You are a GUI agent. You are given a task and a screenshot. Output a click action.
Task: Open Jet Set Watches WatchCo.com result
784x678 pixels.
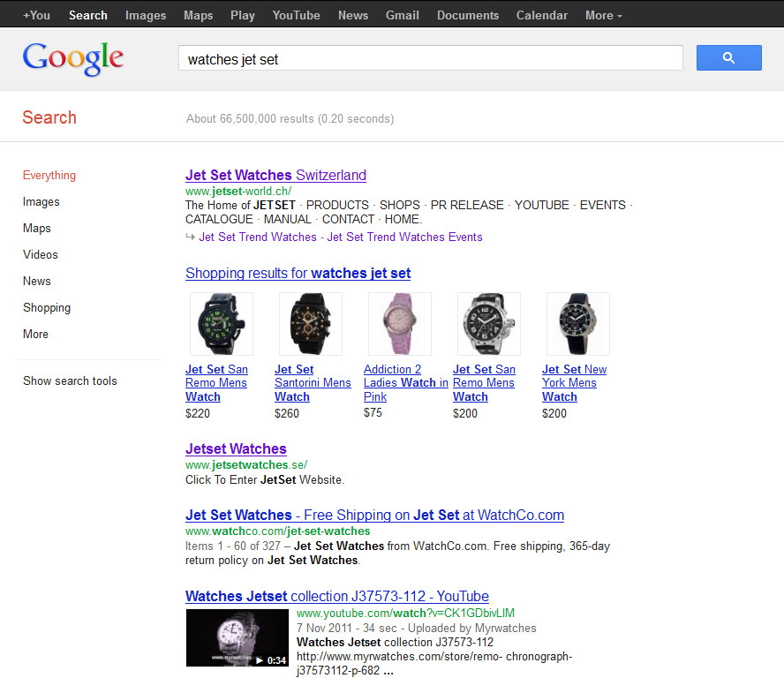[374, 515]
